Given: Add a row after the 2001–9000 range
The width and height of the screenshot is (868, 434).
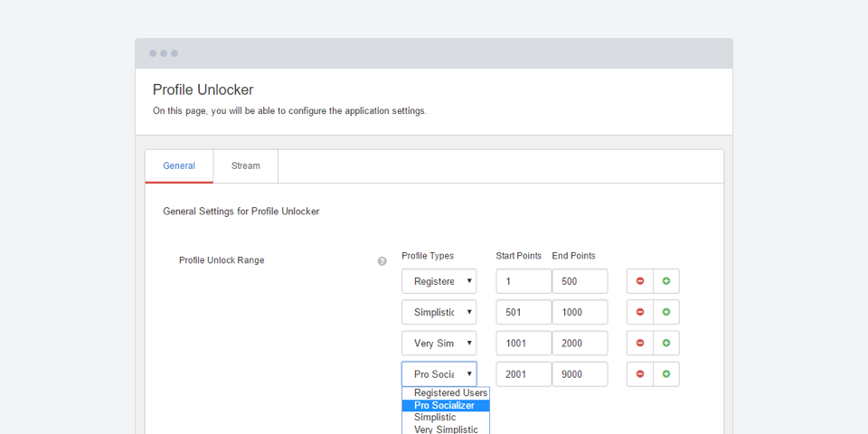Looking at the screenshot, I should [666, 374].
